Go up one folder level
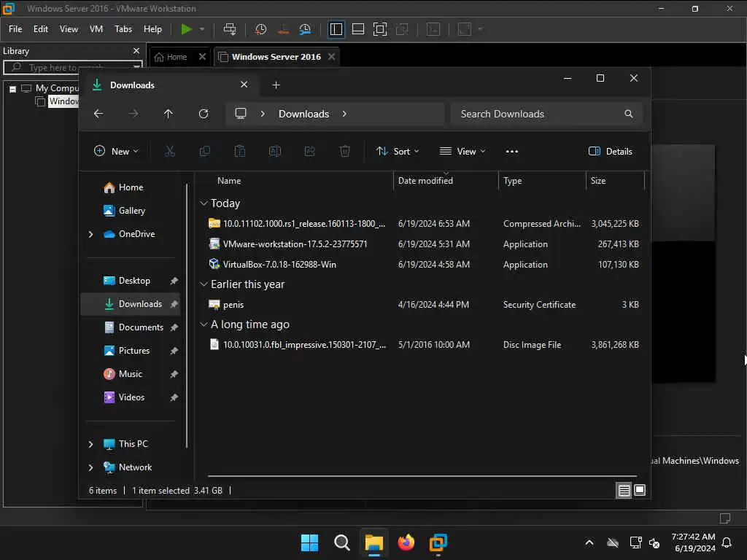This screenshot has width=747, height=560. (x=169, y=114)
